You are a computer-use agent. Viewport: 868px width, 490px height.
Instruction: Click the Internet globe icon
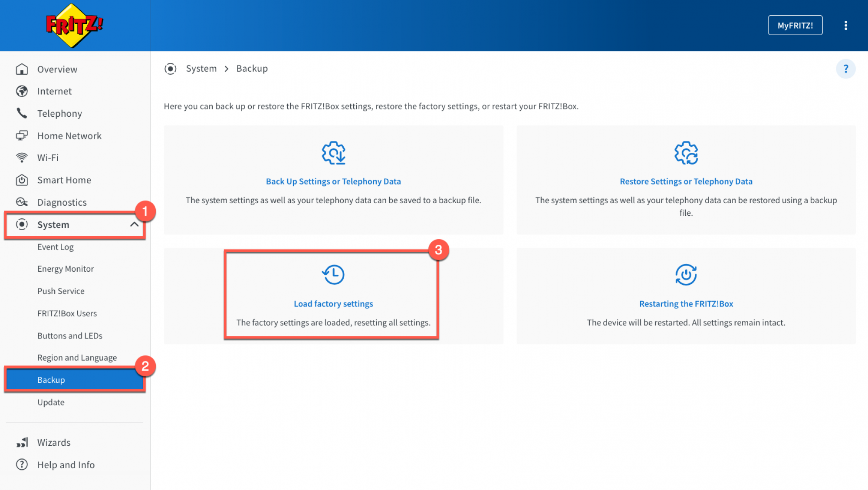pos(22,91)
